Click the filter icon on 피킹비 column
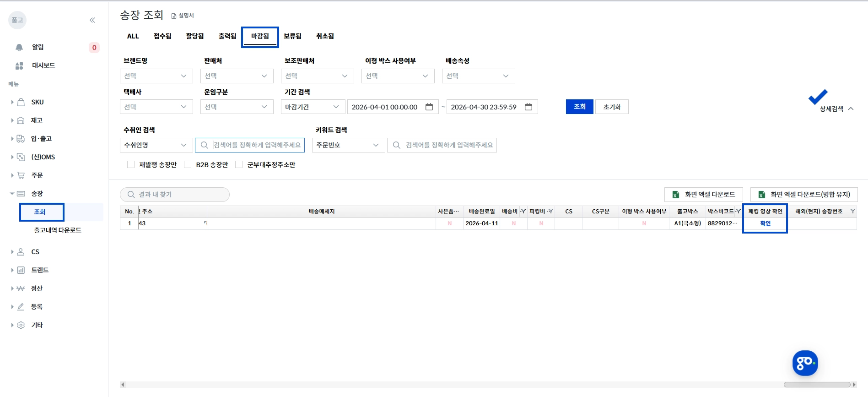This screenshot has width=868, height=397. (x=551, y=211)
